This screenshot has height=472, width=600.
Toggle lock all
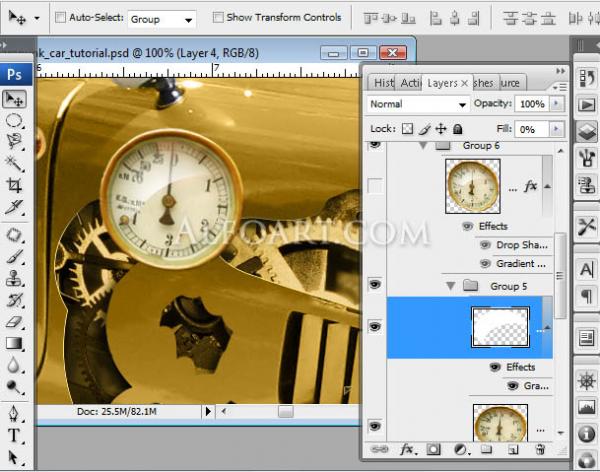457,129
